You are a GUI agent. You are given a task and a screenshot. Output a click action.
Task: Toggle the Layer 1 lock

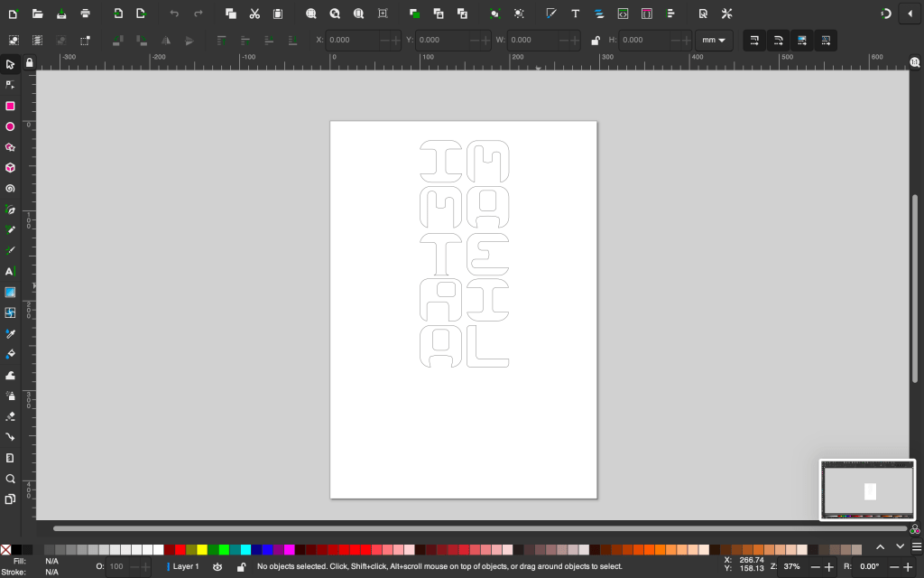tap(241, 566)
